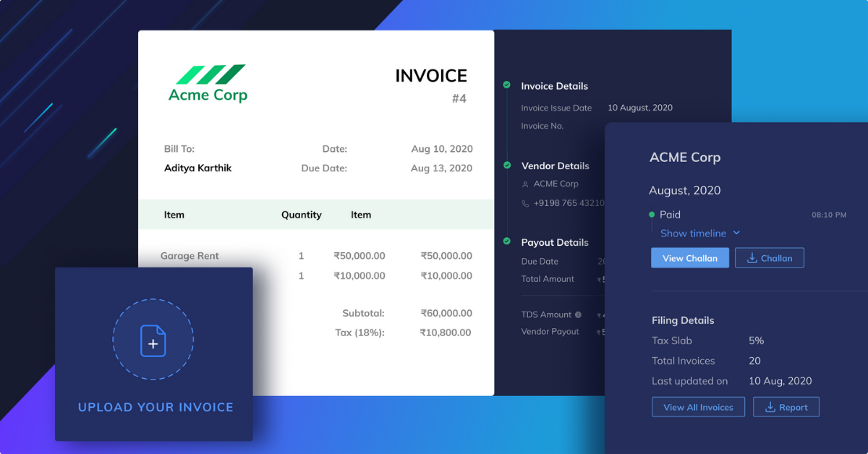Image resolution: width=868 pixels, height=454 pixels.
Task: Open the Show timeline link
Action: coord(693,233)
